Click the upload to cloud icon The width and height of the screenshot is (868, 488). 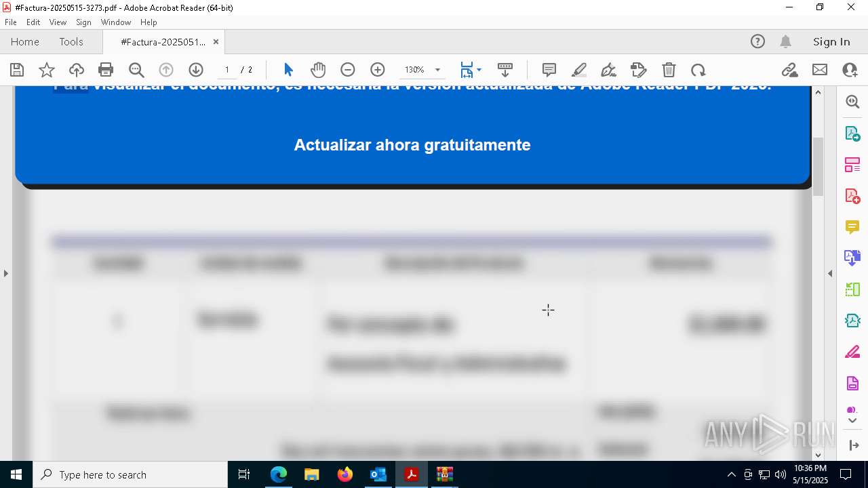(77, 70)
